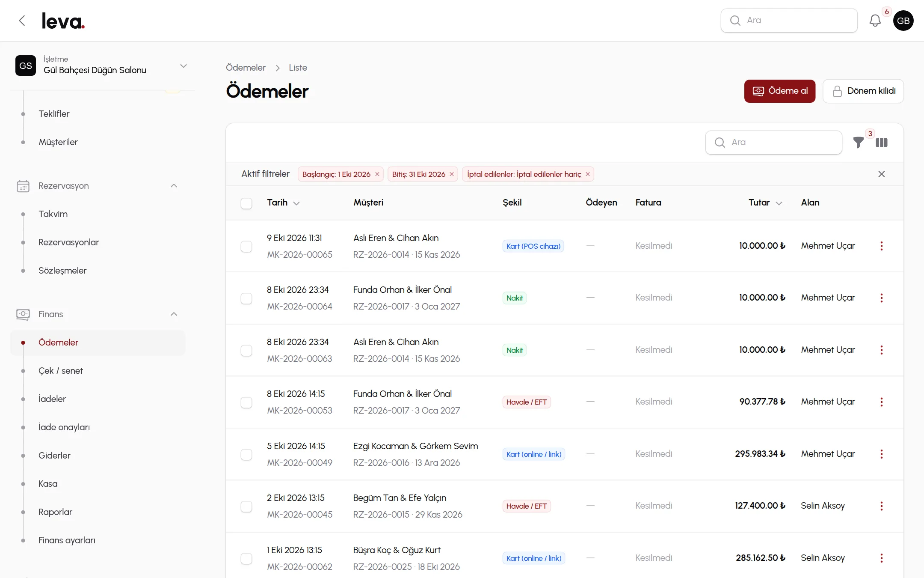Check the row for payment MK-2026-00063
The height and width of the screenshot is (578, 924).
246,351
